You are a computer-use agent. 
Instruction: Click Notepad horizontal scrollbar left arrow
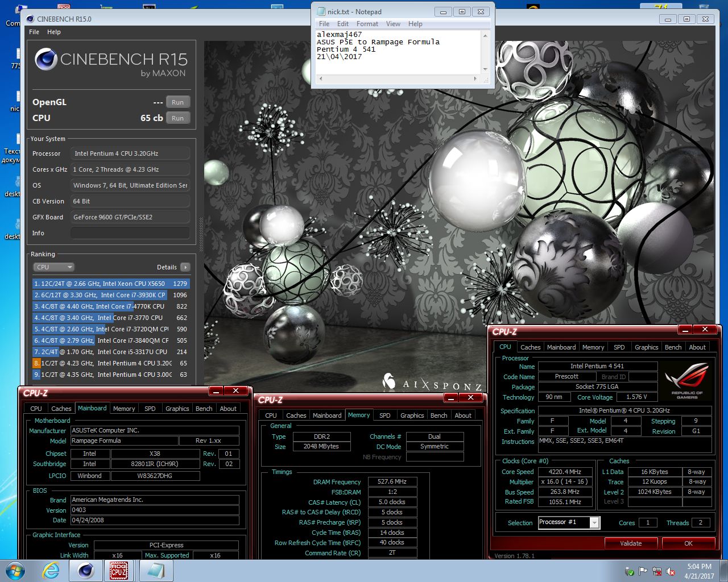tap(320, 78)
